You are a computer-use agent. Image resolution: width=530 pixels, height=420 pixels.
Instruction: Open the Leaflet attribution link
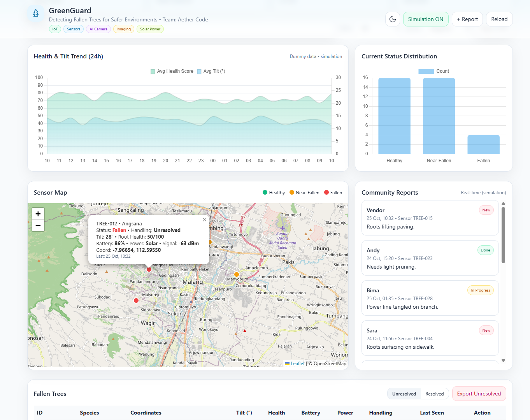[298, 364]
